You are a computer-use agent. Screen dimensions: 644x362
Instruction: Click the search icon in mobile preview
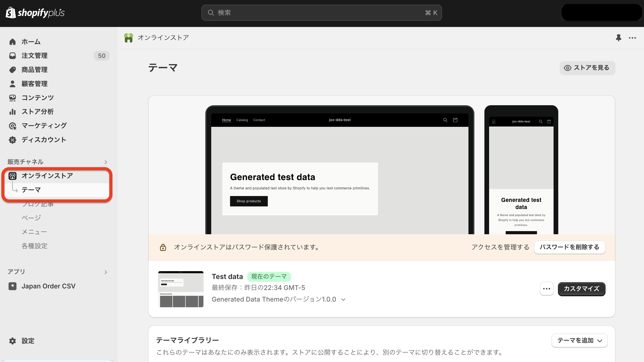pos(541,122)
